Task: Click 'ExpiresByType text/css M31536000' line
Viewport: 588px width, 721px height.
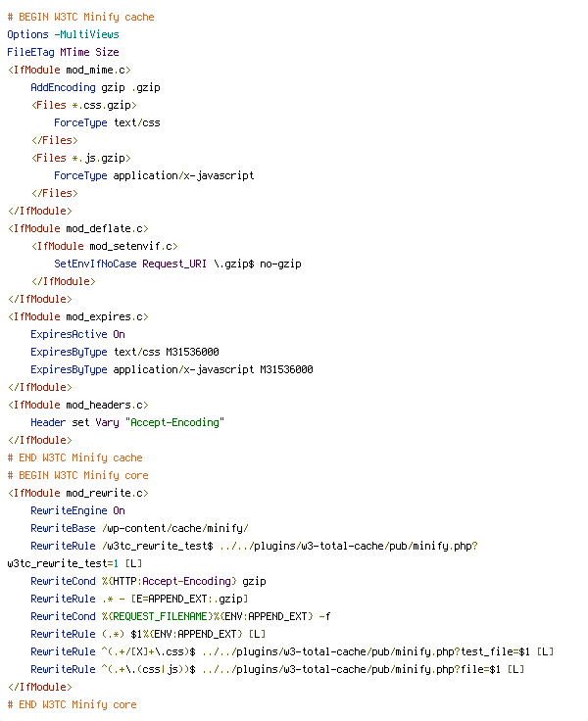Action: [124, 352]
